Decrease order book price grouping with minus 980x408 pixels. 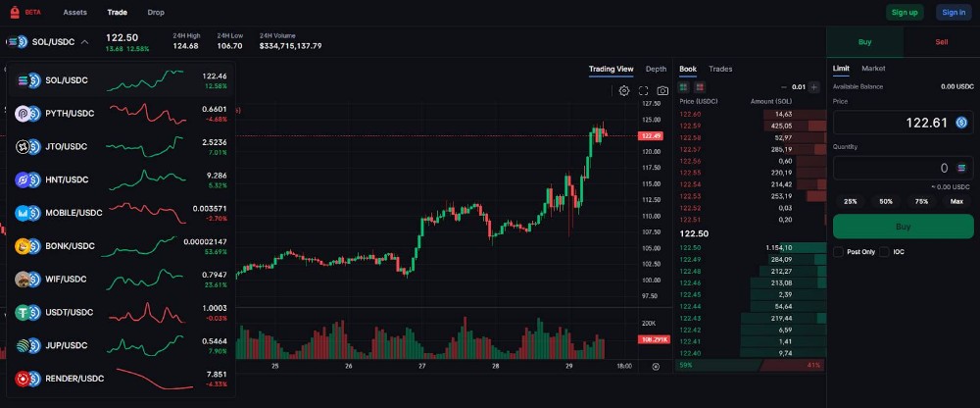(784, 87)
